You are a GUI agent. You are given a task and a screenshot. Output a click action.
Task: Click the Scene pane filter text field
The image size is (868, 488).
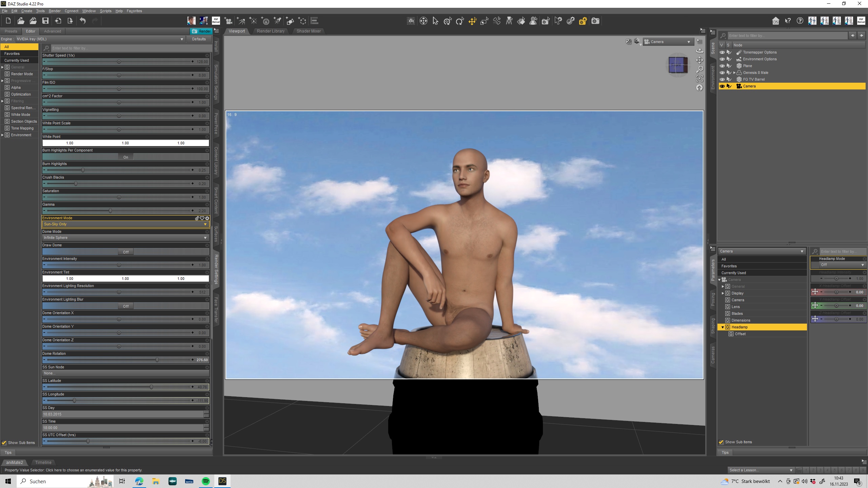coord(787,36)
